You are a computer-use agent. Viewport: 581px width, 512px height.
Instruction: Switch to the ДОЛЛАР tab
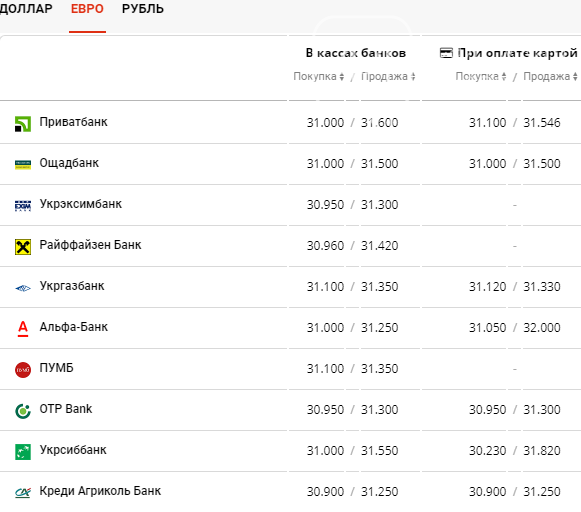[x=26, y=9]
